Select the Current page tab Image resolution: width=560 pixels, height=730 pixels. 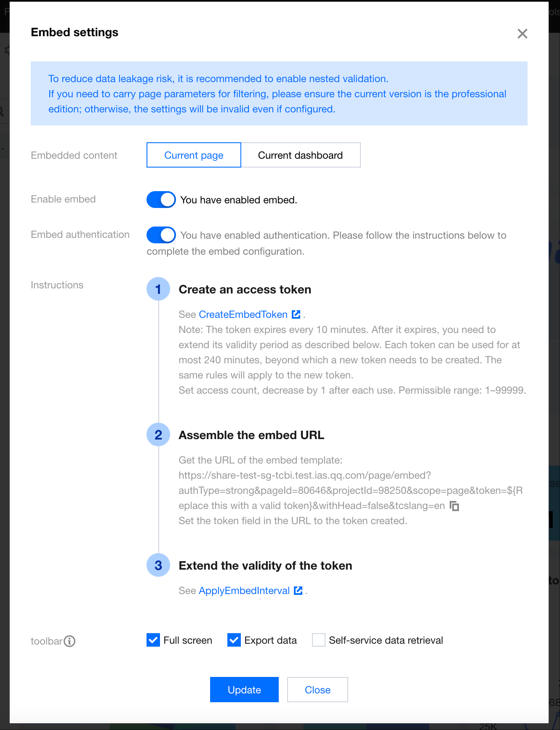click(194, 155)
